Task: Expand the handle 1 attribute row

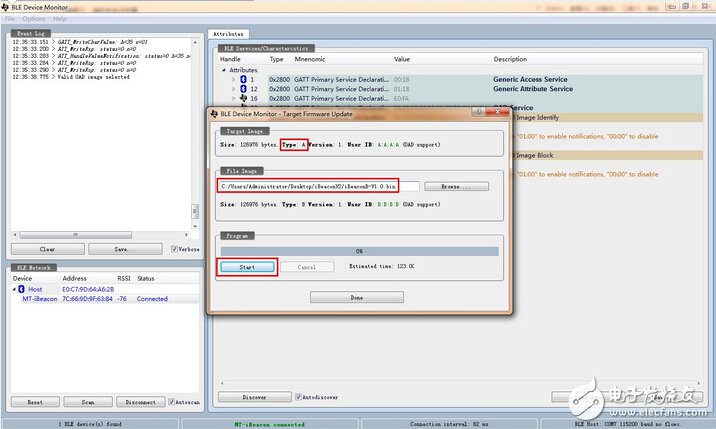Action: click(234, 78)
